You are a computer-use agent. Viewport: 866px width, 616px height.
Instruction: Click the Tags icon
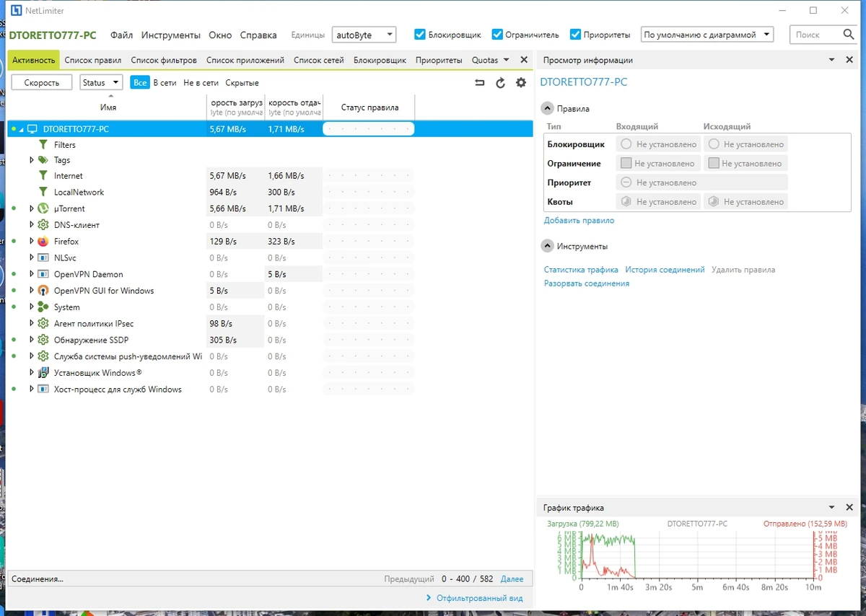pyautogui.click(x=43, y=160)
